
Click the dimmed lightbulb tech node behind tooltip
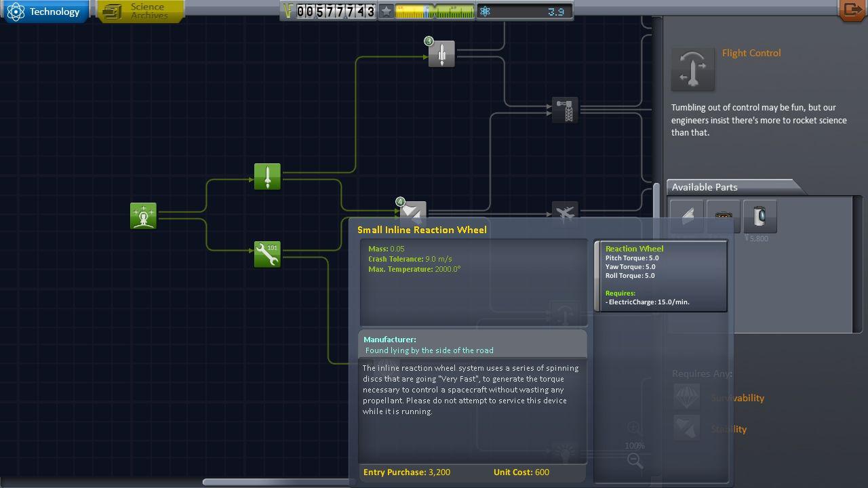point(565,451)
